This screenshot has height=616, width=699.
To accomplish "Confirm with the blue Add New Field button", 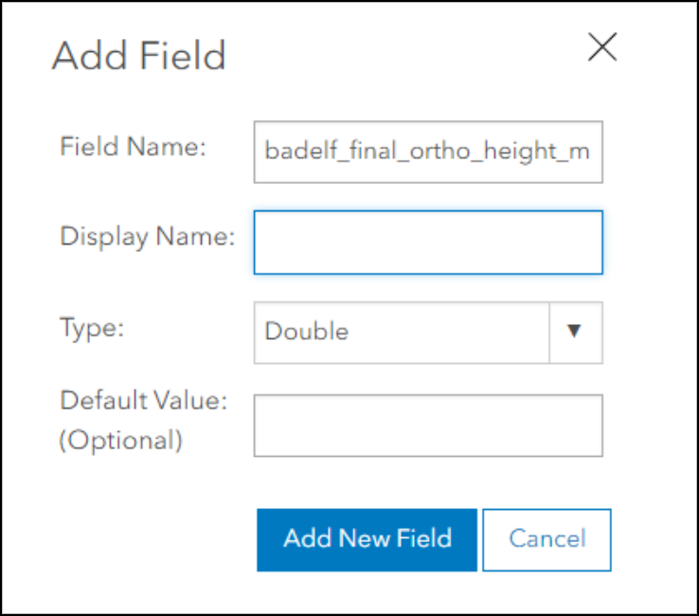I will click(367, 539).
